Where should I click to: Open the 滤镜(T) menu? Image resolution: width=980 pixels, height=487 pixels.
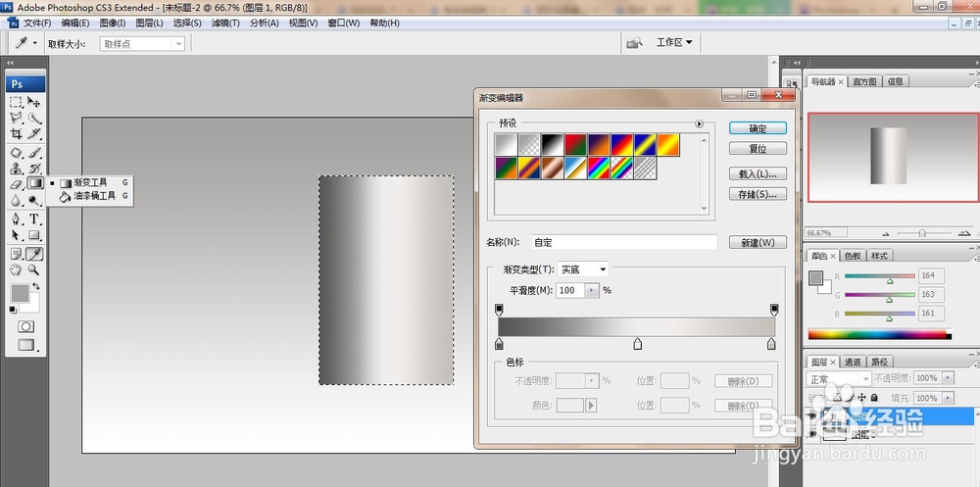point(225,24)
